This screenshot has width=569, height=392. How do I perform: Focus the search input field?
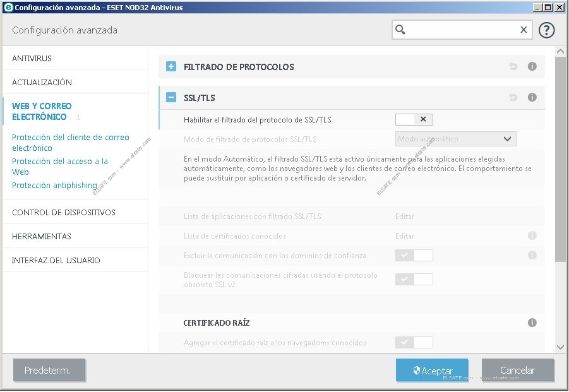pyautogui.click(x=462, y=30)
